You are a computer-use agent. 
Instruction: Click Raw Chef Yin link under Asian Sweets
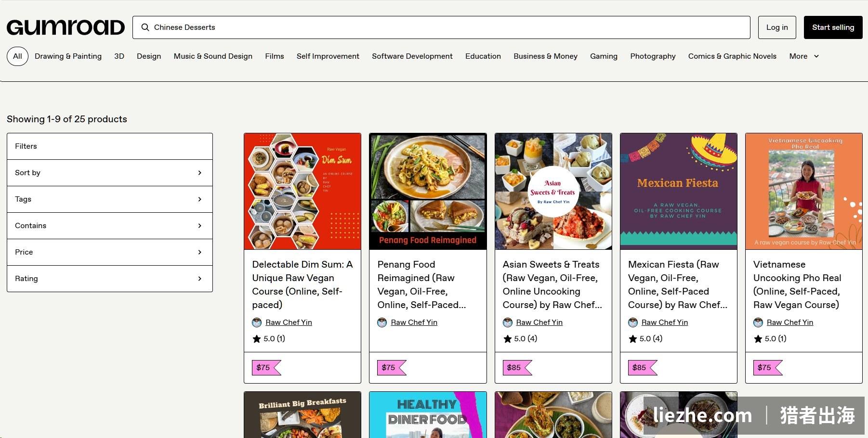[539, 322]
